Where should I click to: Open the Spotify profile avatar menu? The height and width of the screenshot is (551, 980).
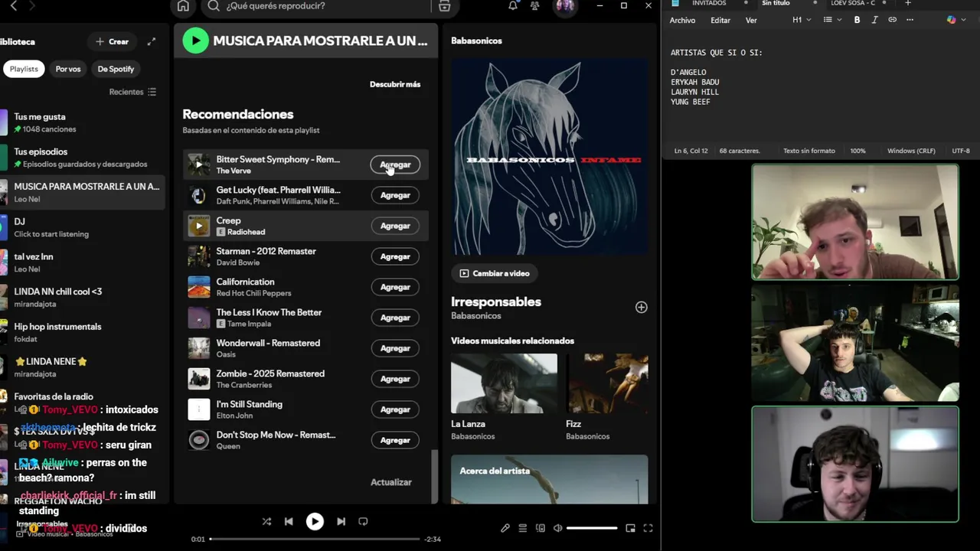point(565,6)
